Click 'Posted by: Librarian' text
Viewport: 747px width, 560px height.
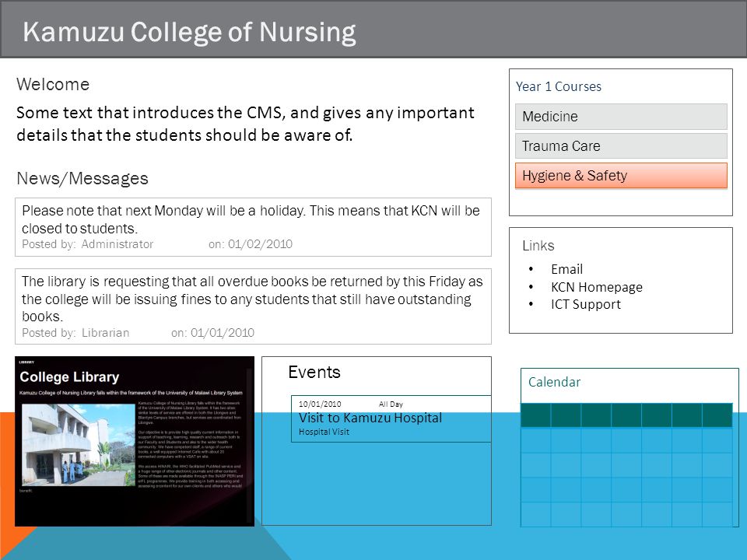(75, 333)
